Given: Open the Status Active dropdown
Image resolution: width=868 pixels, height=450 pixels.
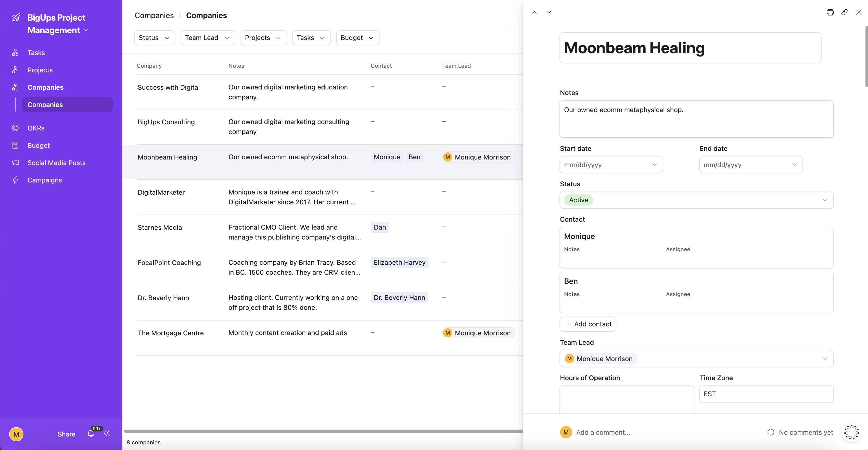Looking at the screenshot, I should pyautogui.click(x=696, y=200).
